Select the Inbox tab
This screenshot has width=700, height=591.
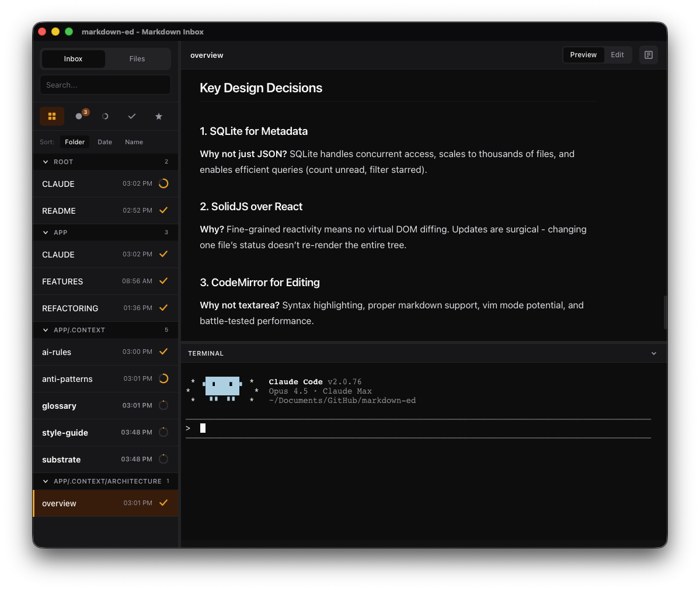(73, 58)
